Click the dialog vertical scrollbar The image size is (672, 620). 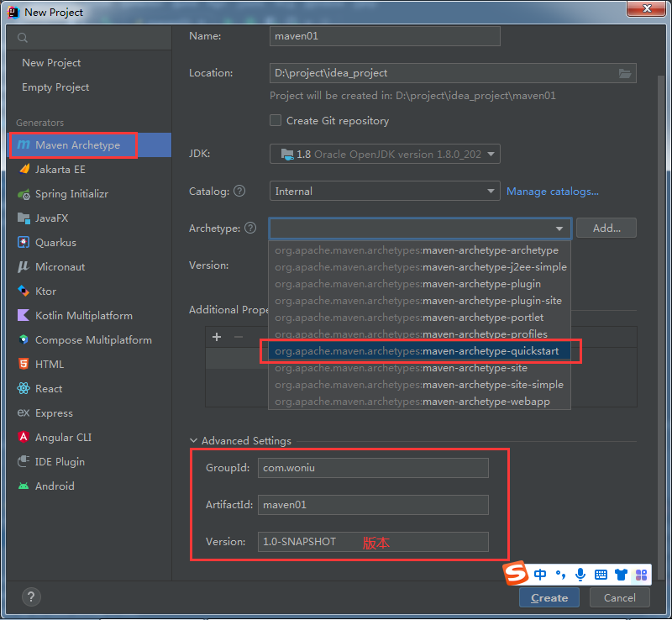point(661,326)
